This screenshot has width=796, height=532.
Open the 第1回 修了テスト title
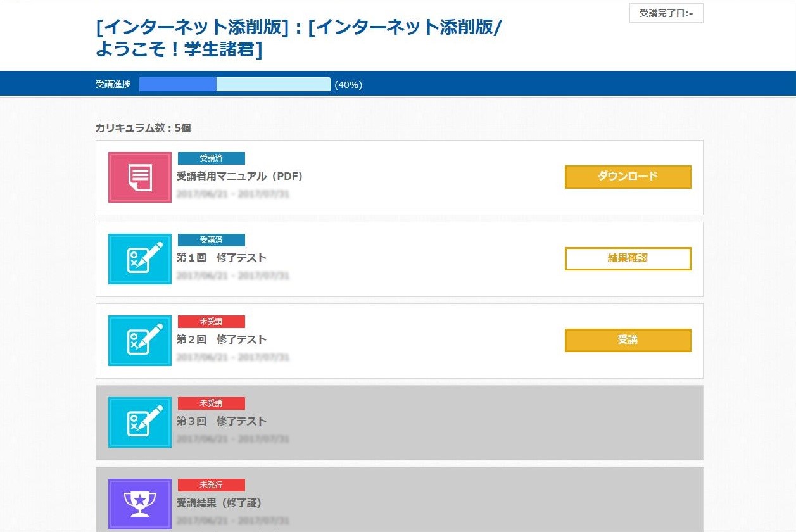point(222,258)
